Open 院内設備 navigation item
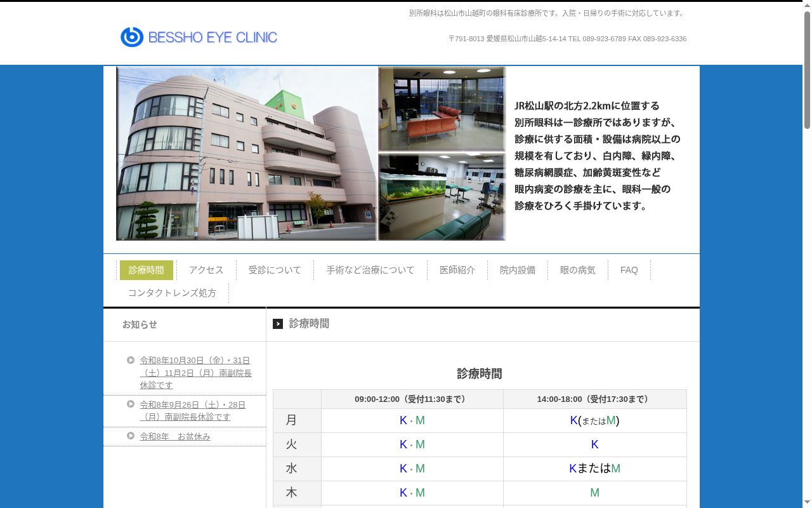The image size is (812, 508). [x=518, y=270]
